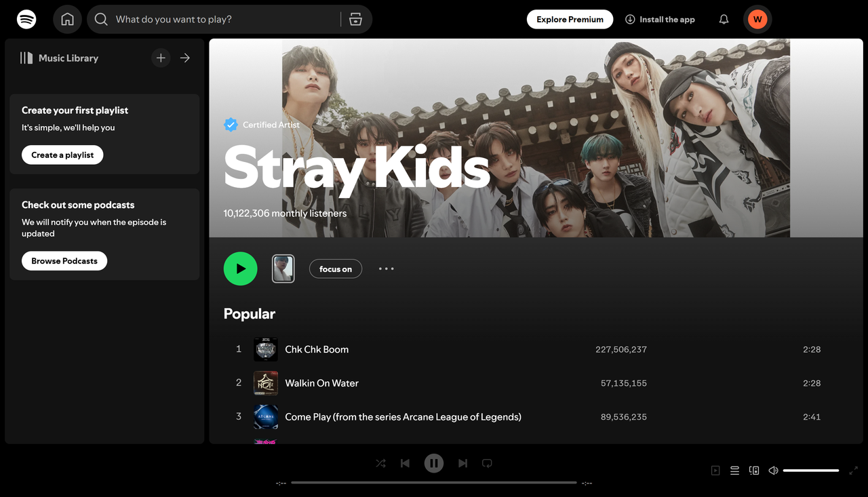Click the Connect to a device icon
The width and height of the screenshot is (868, 497).
(x=753, y=470)
